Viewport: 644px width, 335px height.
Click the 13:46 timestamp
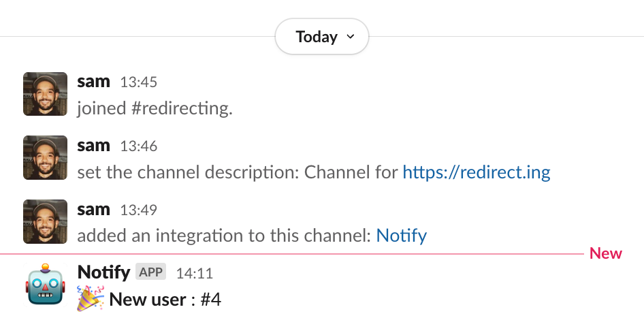[x=139, y=146]
